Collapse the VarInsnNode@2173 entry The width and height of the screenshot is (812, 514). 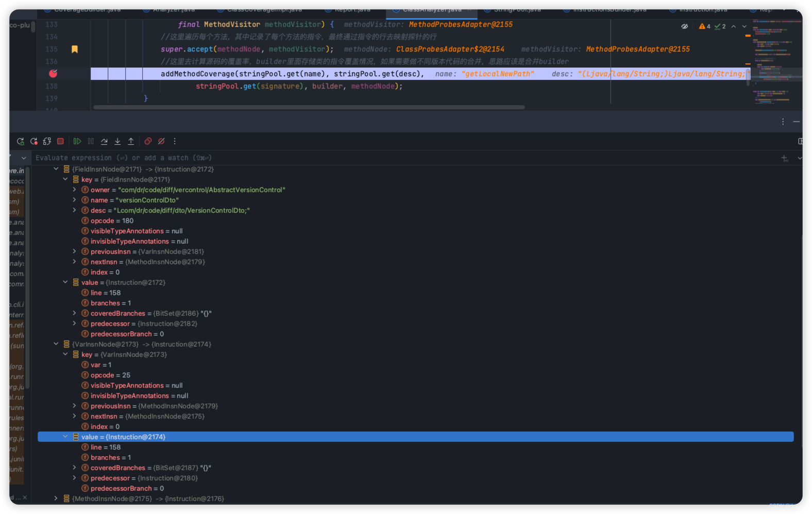(x=56, y=344)
